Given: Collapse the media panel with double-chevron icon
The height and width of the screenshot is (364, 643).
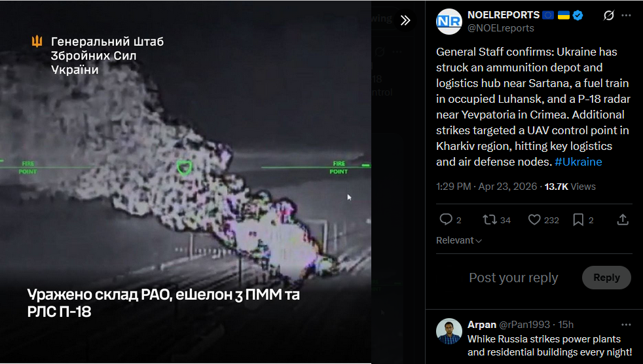Looking at the screenshot, I should coord(405,20).
